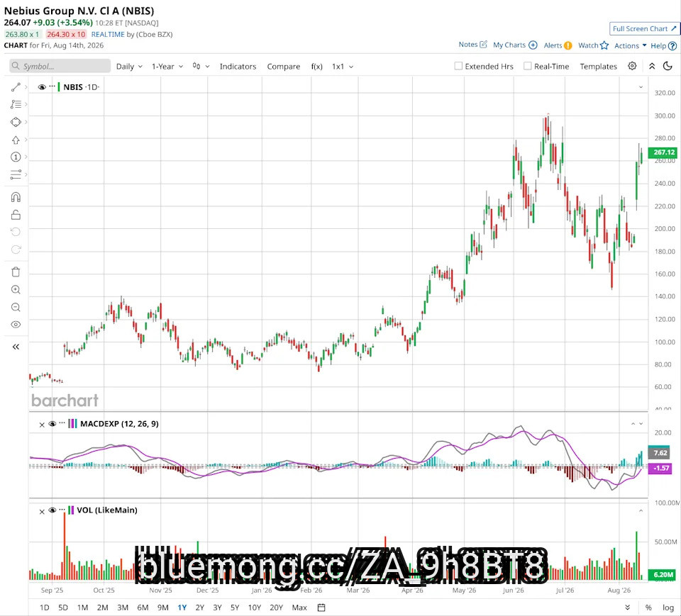
Task: Click the My Charts link
Action: click(x=509, y=45)
